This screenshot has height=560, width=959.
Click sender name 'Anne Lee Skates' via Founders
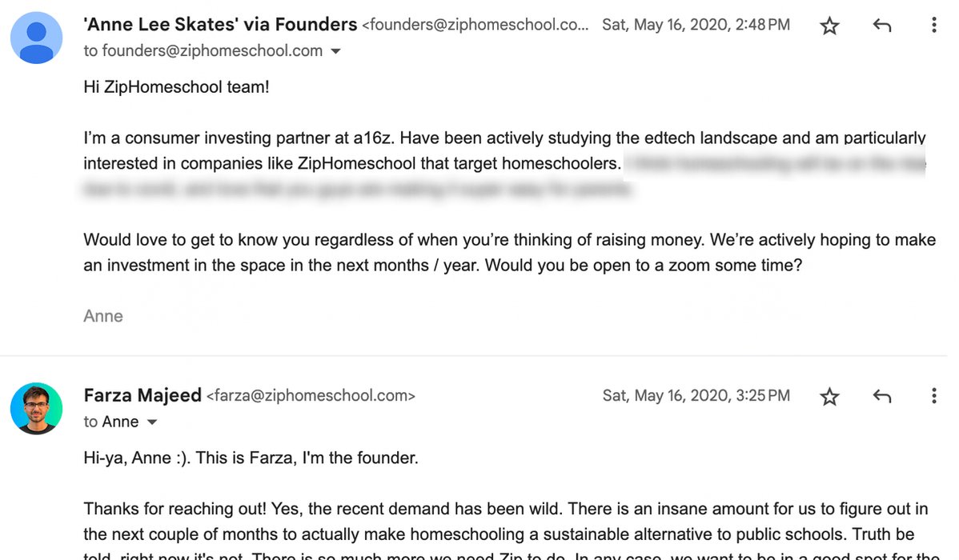click(220, 25)
